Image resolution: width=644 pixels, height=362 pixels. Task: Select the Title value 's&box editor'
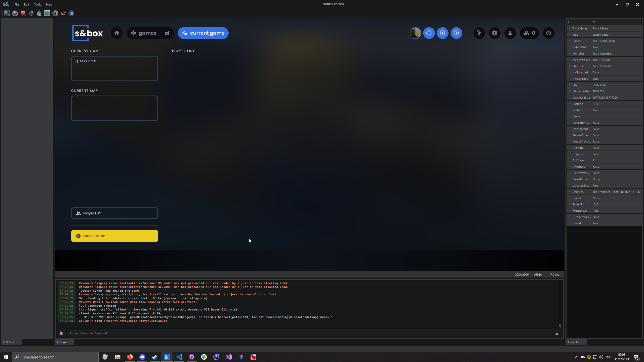click(x=601, y=35)
